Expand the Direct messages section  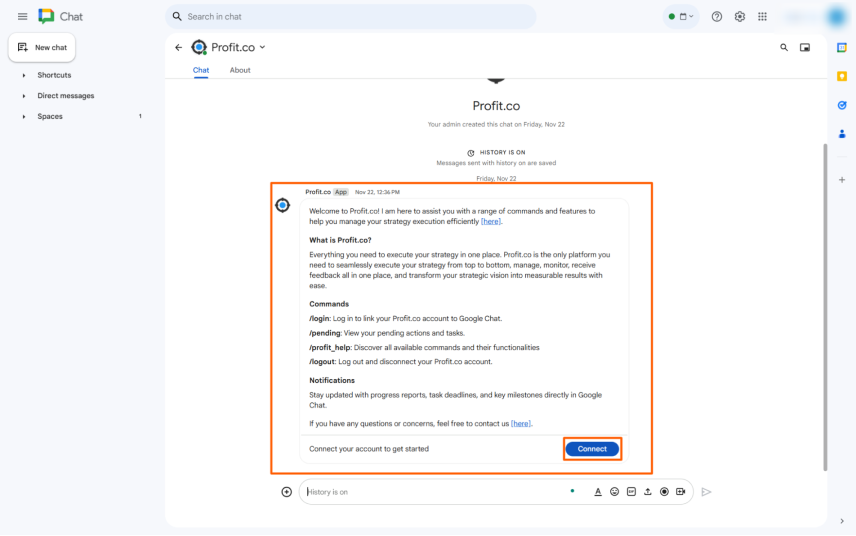point(24,96)
